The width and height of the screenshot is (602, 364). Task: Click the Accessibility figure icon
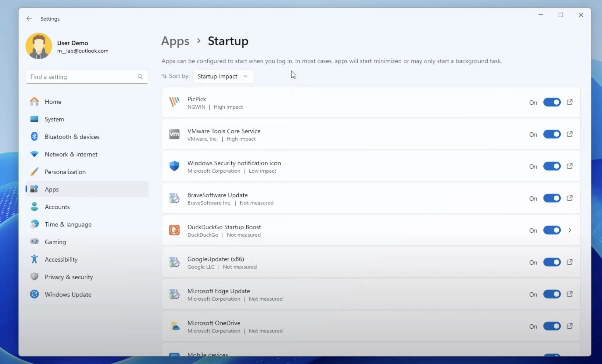point(34,259)
